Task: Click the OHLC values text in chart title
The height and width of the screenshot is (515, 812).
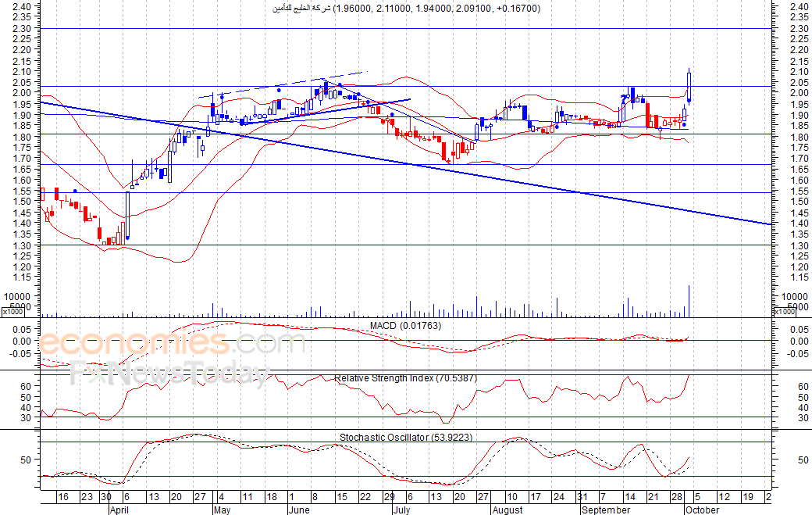Action: pos(436,9)
